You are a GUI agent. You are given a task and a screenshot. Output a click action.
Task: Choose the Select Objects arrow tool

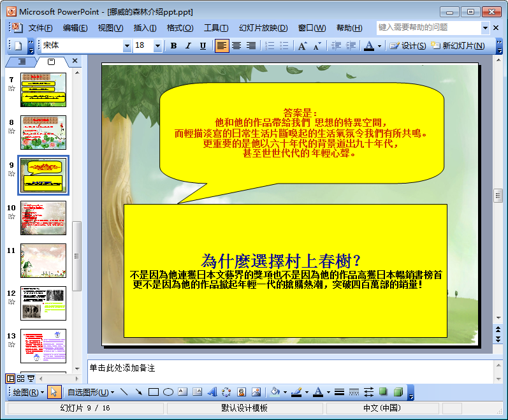tap(54, 392)
